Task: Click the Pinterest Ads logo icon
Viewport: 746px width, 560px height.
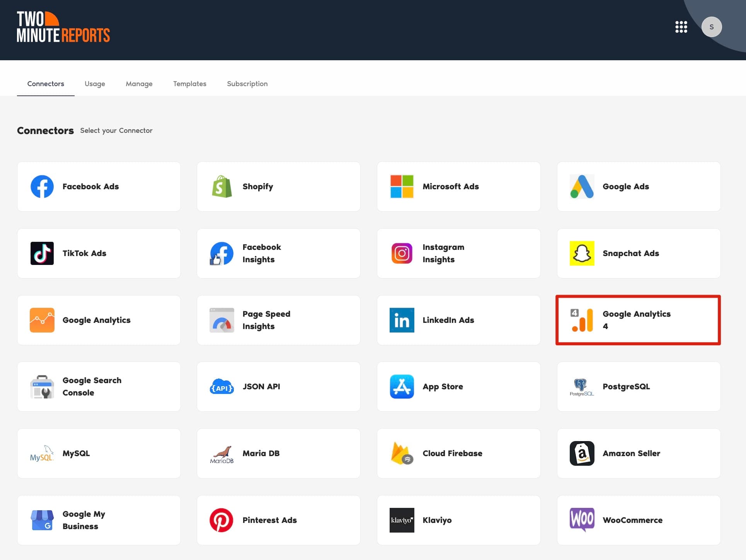Action: (x=221, y=520)
